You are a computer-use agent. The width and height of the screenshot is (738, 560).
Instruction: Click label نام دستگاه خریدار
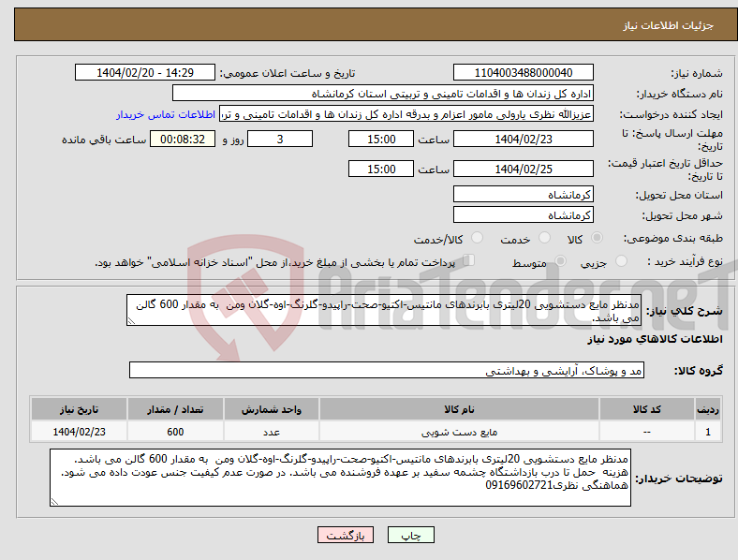pyautogui.click(x=679, y=95)
